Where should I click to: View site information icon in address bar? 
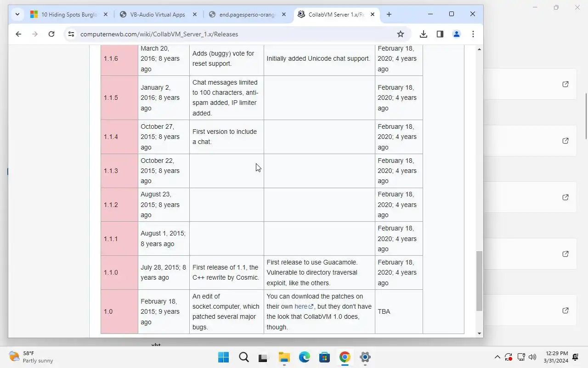pos(70,34)
